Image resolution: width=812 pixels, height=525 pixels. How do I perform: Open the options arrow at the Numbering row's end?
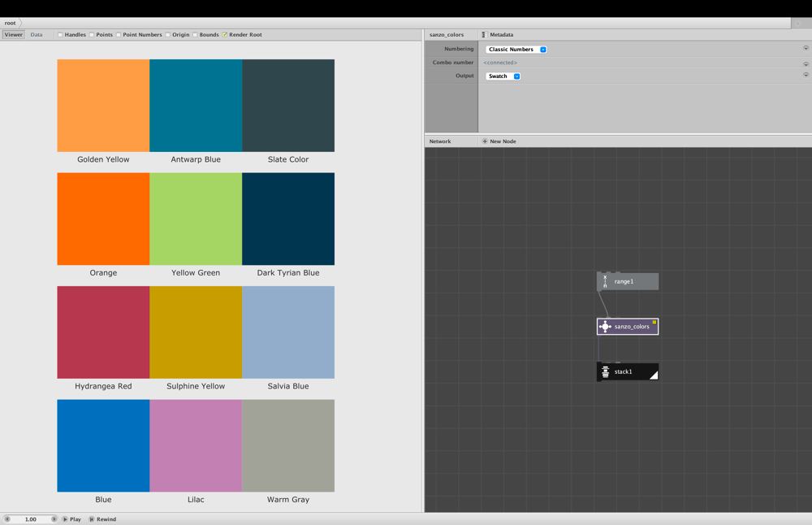tap(806, 48)
